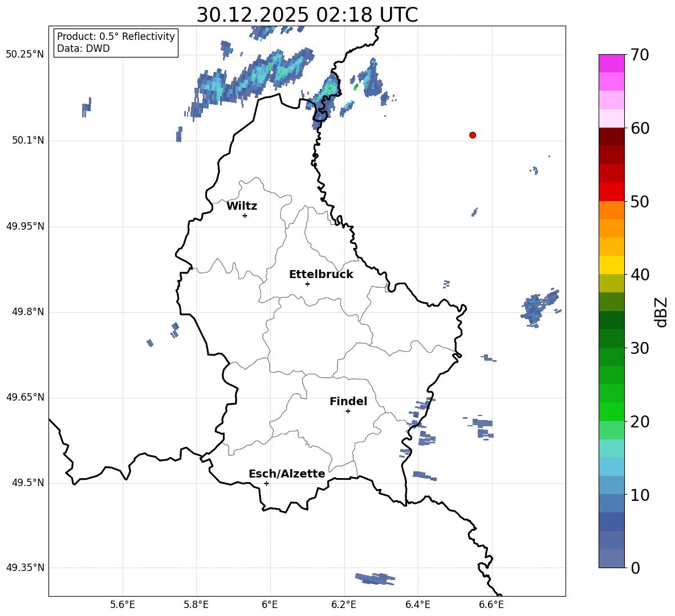
Task: Click the Findel station cross marker
Action: point(348,411)
